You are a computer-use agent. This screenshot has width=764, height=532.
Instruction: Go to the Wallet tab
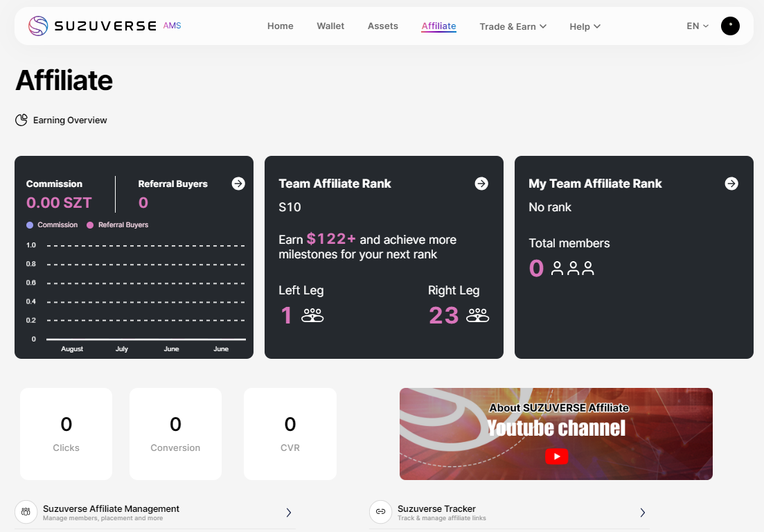coord(330,26)
